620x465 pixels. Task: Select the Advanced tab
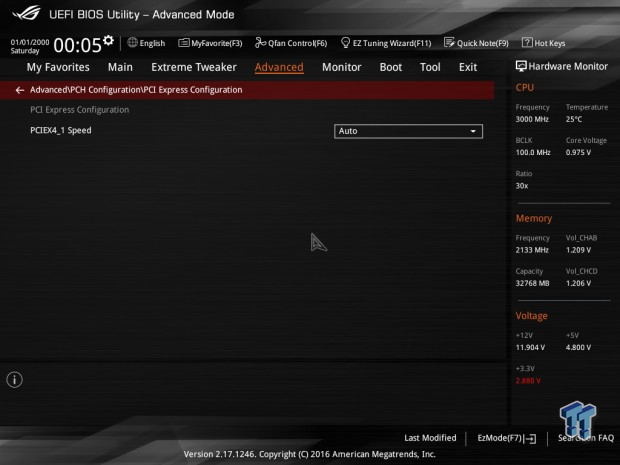(279, 67)
